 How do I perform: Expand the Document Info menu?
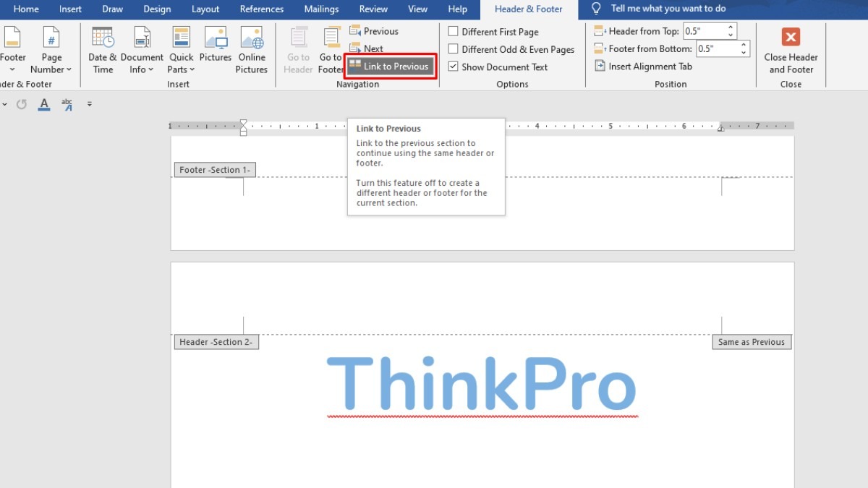click(x=142, y=51)
